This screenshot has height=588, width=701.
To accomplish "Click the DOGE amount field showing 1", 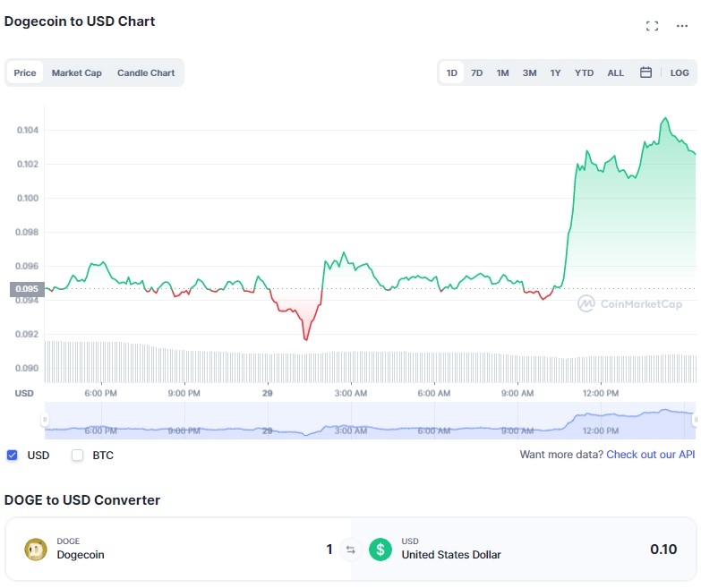I will point(329,550).
